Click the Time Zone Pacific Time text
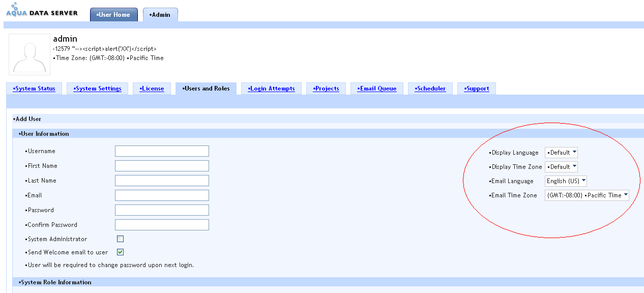The width and height of the screenshot is (644, 293). pyautogui.click(x=108, y=58)
